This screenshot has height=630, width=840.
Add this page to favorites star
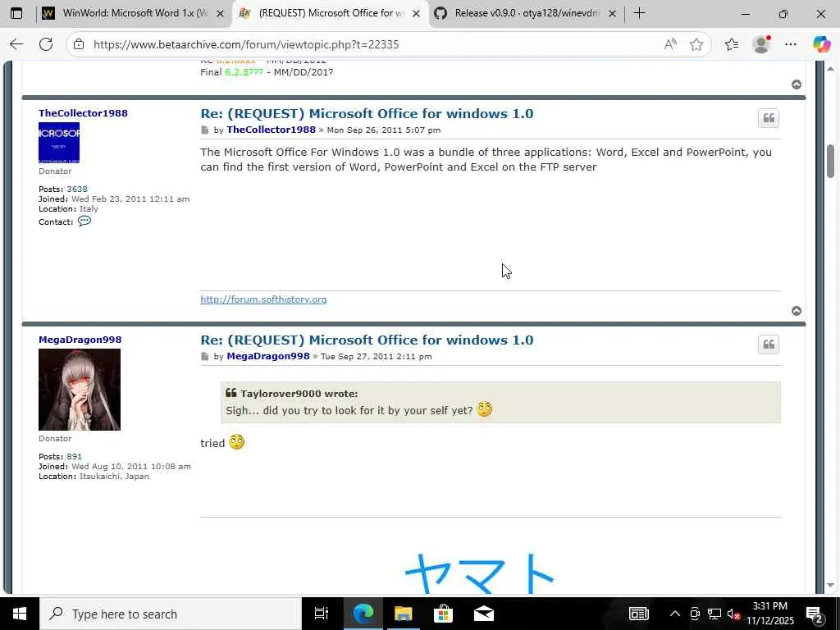coord(696,44)
